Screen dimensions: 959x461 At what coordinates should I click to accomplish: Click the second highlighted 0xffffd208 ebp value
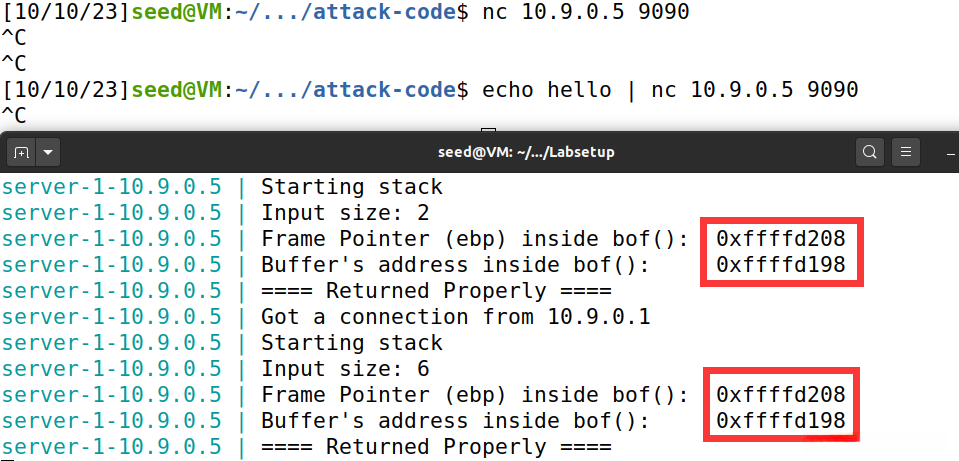coord(781,395)
